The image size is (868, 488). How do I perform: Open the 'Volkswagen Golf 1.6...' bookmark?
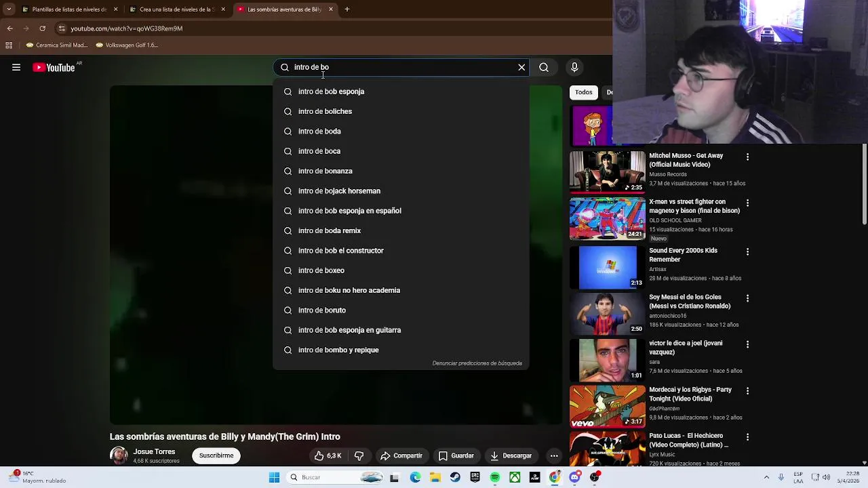(x=127, y=45)
